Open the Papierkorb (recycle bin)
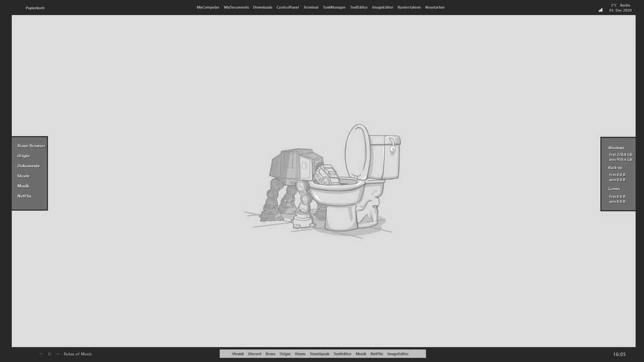 pos(36,7)
